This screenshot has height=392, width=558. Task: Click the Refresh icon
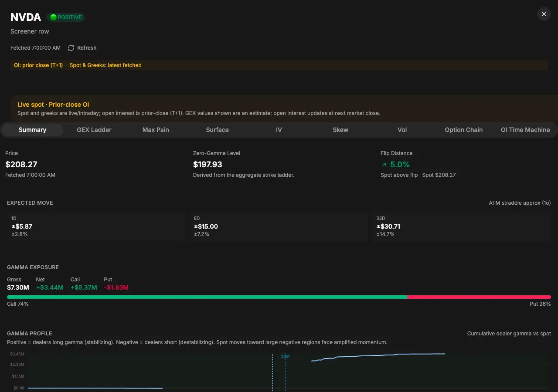tap(71, 48)
